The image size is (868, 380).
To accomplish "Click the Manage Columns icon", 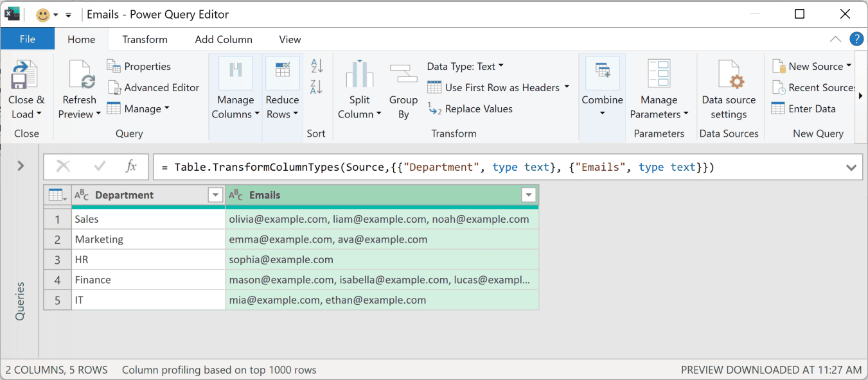I will coord(235,73).
